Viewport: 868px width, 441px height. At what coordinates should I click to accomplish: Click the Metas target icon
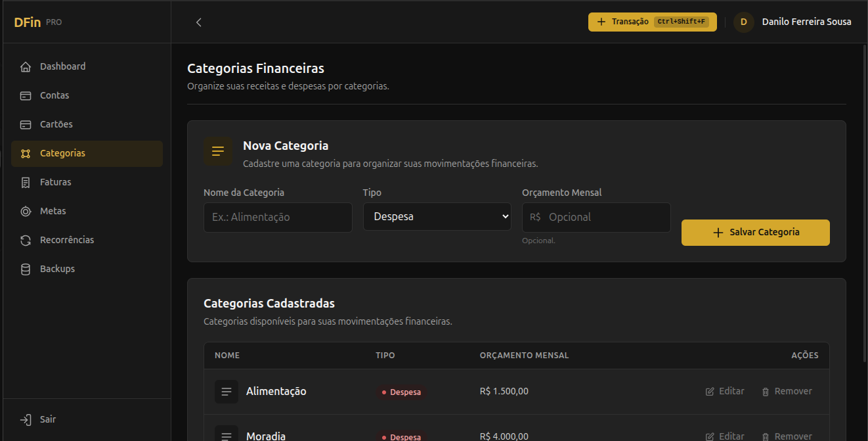[x=26, y=211]
